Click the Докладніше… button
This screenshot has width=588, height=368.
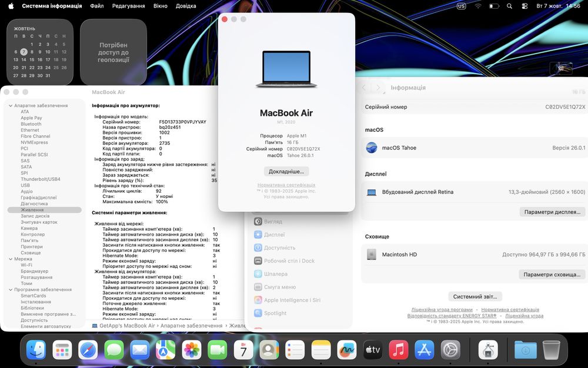(286, 171)
